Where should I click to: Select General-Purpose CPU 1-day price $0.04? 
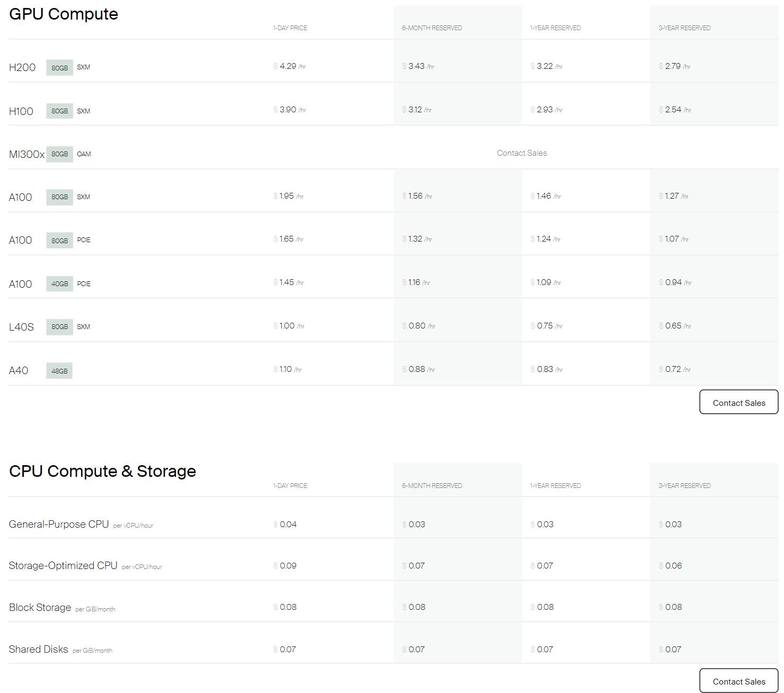click(285, 525)
